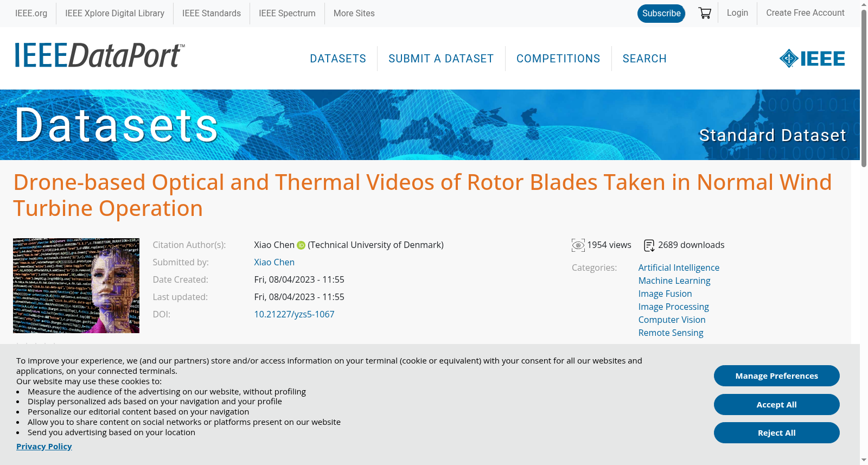This screenshot has height=465, width=868.
Task: Click the IEEE logo in header
Action: tap(812, 59)
